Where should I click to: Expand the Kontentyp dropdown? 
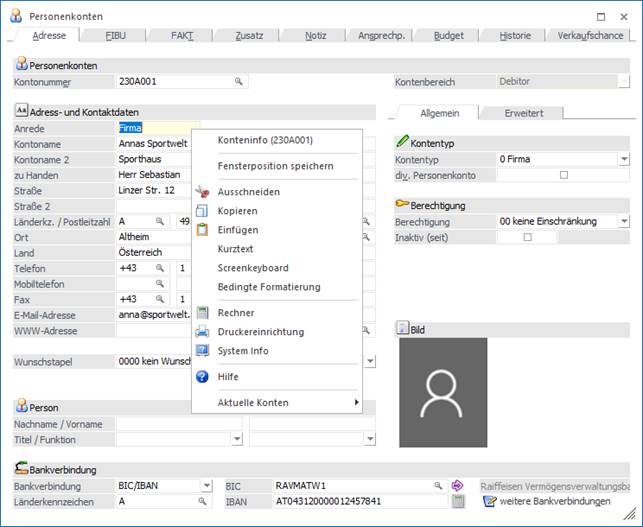point(623,159)
